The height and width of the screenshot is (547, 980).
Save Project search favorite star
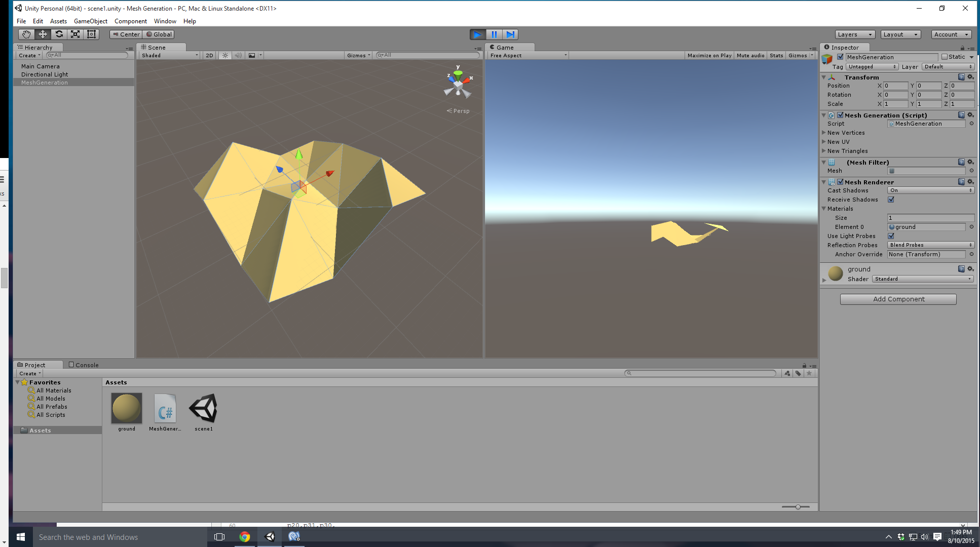pyautogui.click(x=809, y=373)
